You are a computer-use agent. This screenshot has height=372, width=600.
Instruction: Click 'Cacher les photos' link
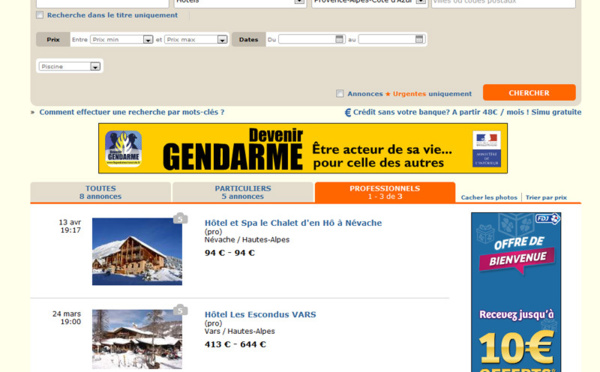pos(489,197)
